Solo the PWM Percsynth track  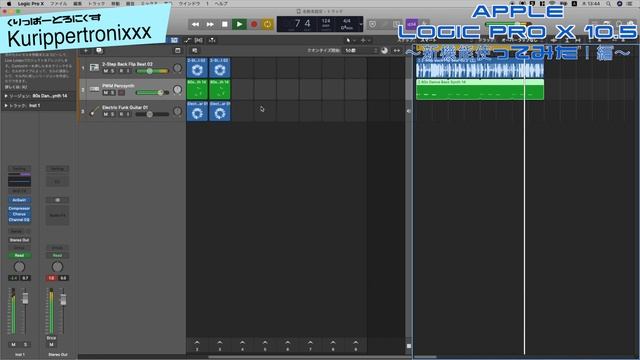113,93
